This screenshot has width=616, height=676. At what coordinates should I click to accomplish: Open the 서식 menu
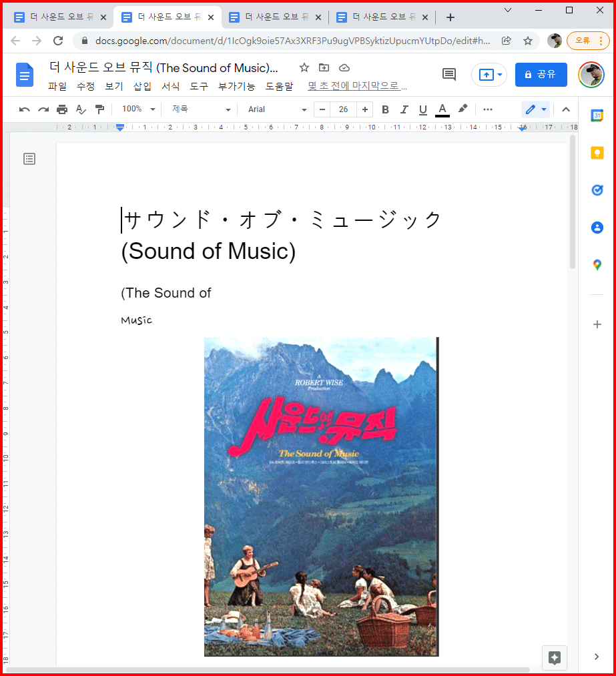pyautogui.click(x=171, y=86)
